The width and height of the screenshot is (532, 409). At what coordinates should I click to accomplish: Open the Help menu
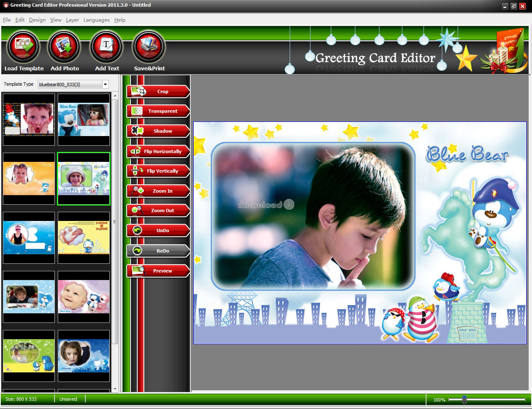[x=120, y=20]
